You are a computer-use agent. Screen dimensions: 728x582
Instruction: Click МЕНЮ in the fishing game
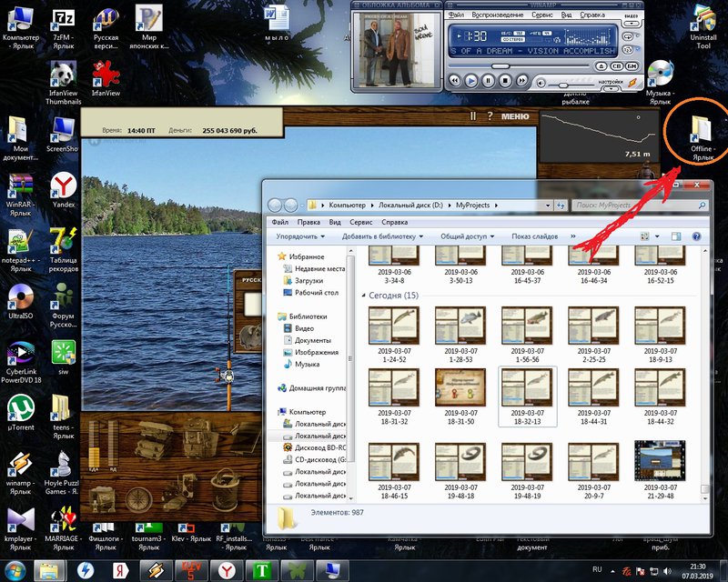[515, 116]
